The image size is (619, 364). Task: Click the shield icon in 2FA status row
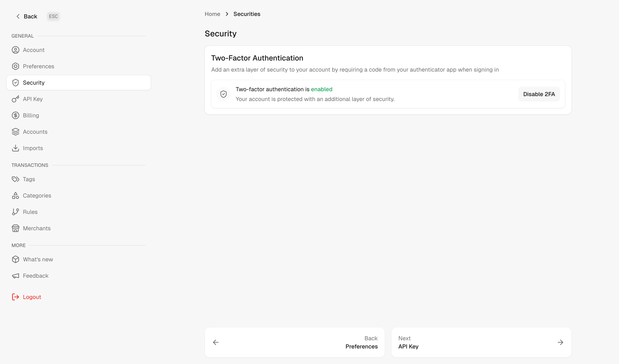point(223,94)
